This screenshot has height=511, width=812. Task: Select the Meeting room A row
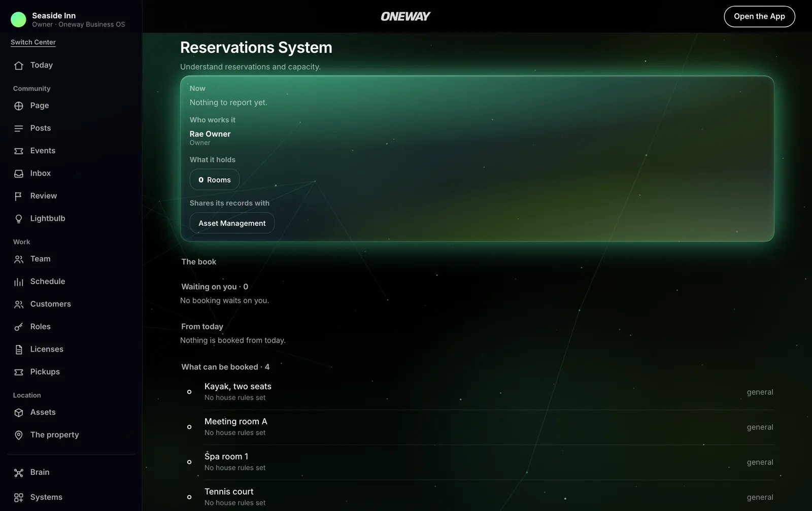[477, 427]
